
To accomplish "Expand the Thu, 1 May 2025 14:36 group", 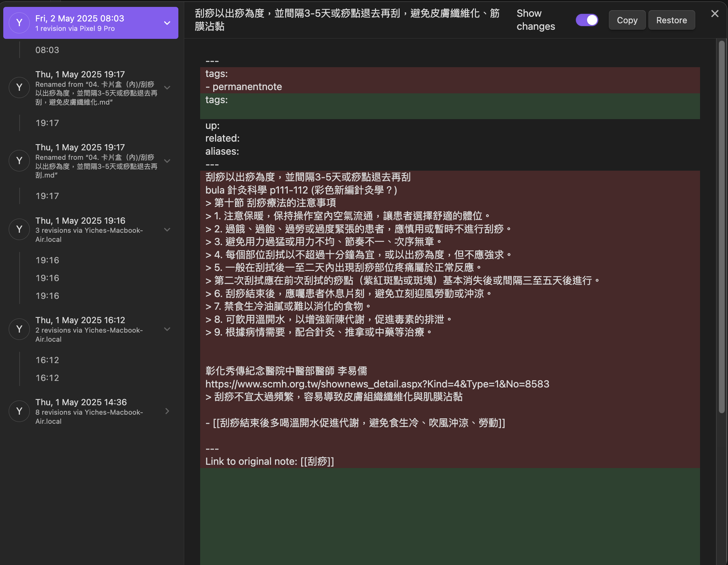I will [x=167, y=411].
